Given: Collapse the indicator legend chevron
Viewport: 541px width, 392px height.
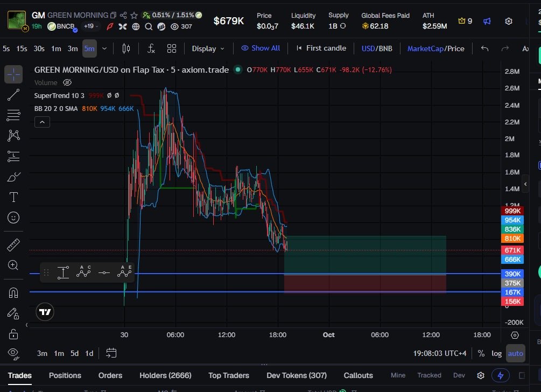Looking at the screenshot, I should tap(42, 122).
